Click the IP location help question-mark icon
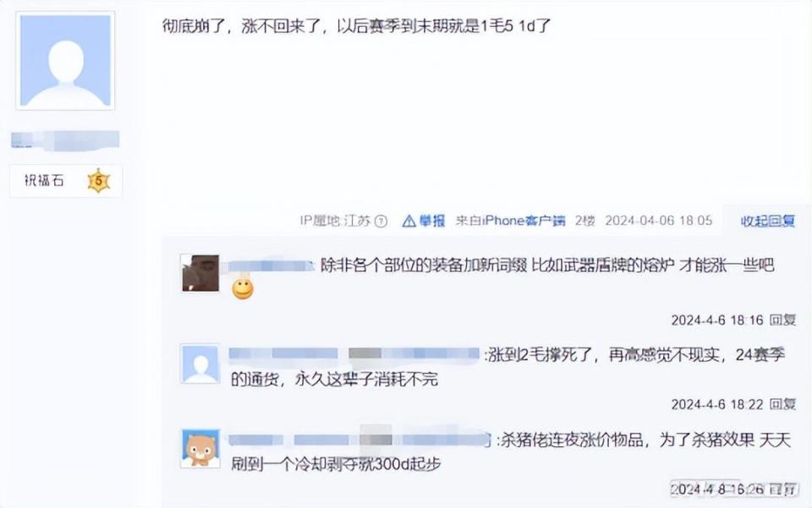 click(381, 221)
